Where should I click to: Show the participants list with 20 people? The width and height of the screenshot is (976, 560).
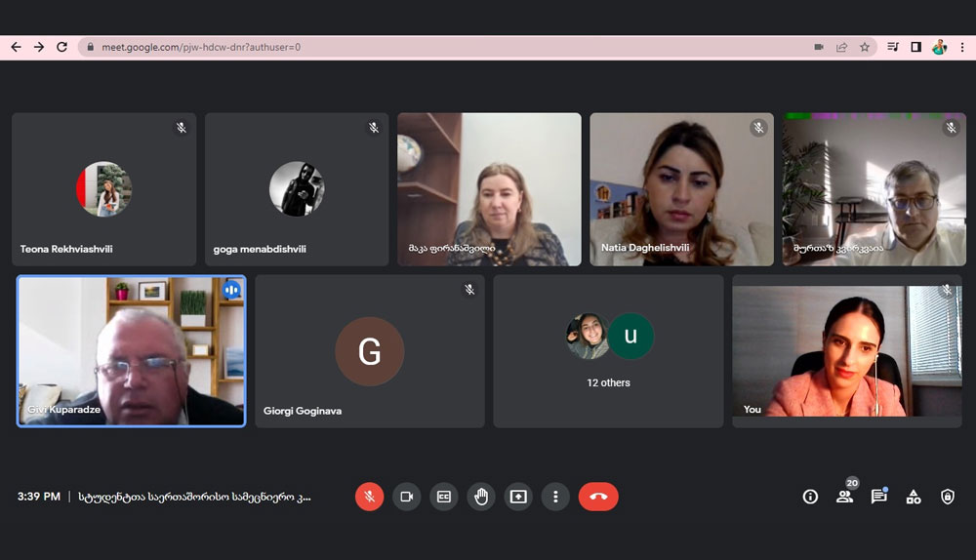pyautogui.click(x=844, y=497)
